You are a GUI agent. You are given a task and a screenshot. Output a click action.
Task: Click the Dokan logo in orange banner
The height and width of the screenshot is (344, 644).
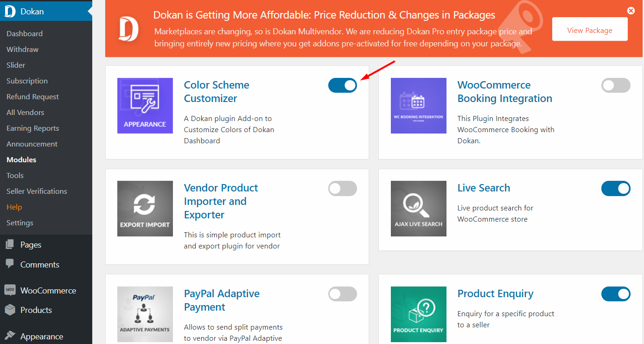[128, 29]
